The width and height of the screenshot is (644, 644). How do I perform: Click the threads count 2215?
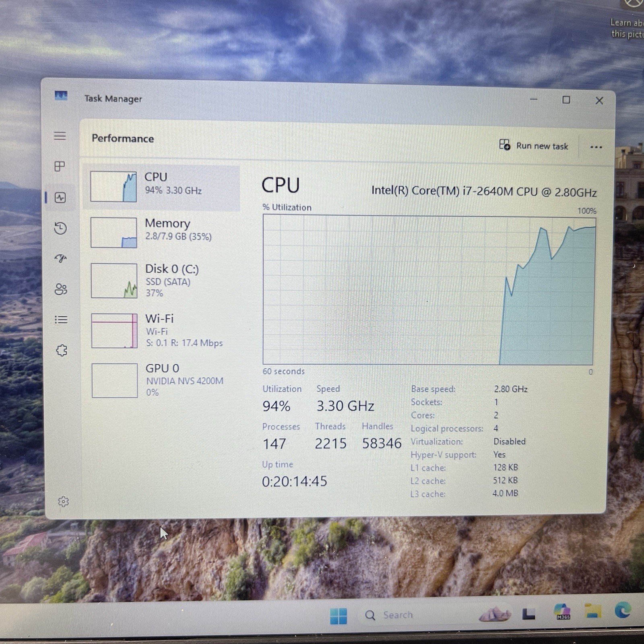(x=330, y=444)
